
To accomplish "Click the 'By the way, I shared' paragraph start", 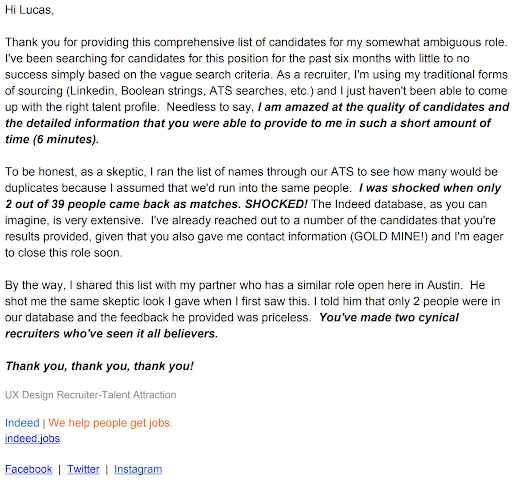I will pos(59,285).
